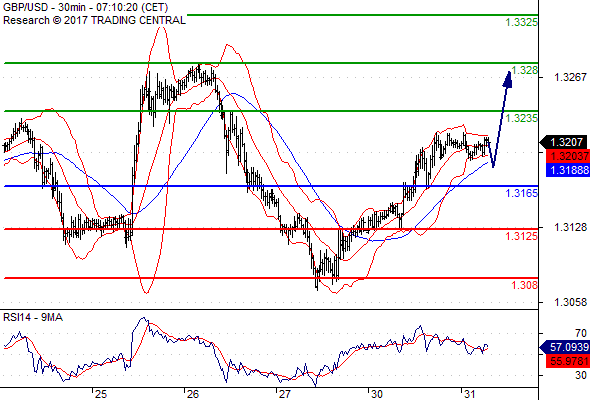This screenshot has width=590, height=400.
Task: Click the red 1.32037 value label
Action: (x=568, y=156)
